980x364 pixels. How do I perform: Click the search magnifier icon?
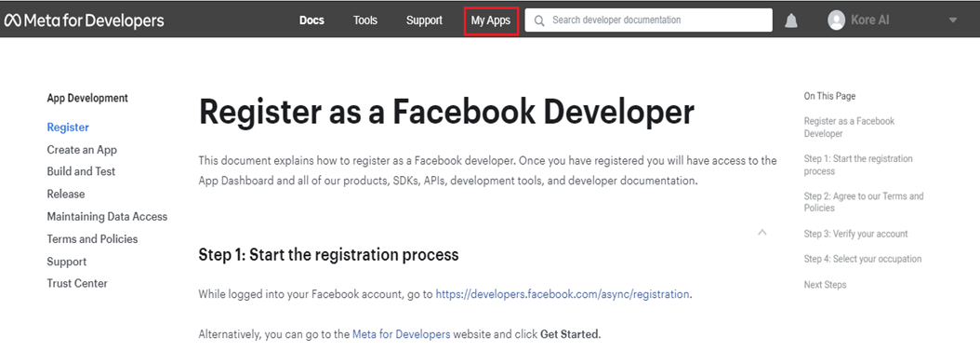click(538, 20)
